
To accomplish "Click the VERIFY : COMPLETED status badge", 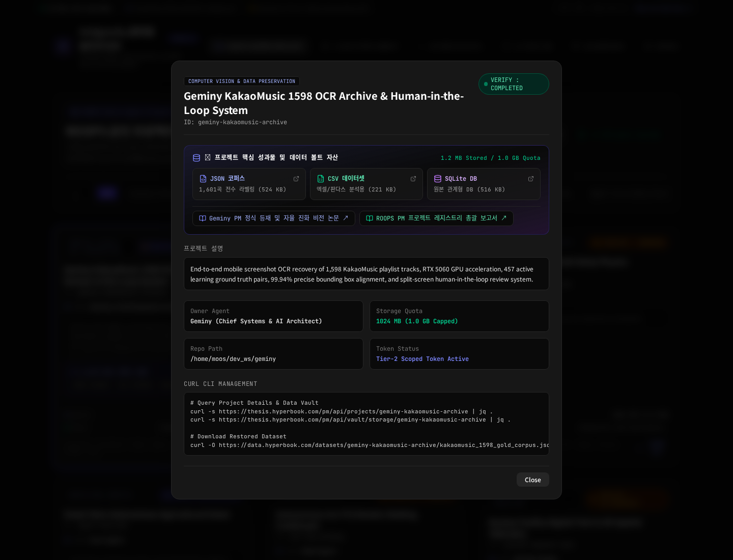I will (x=514, y=84).
